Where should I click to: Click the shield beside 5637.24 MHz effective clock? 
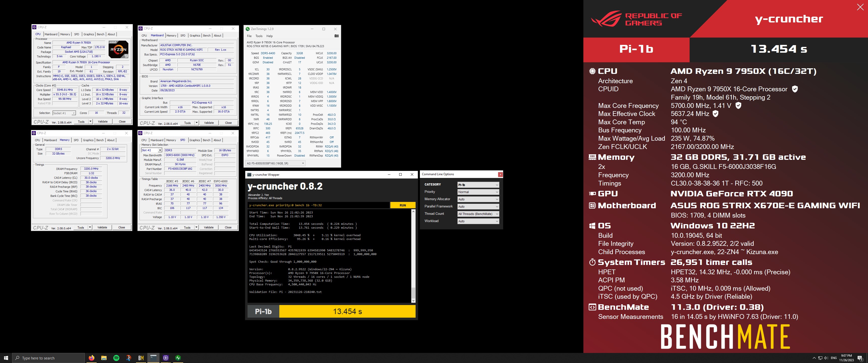[715, 113]
